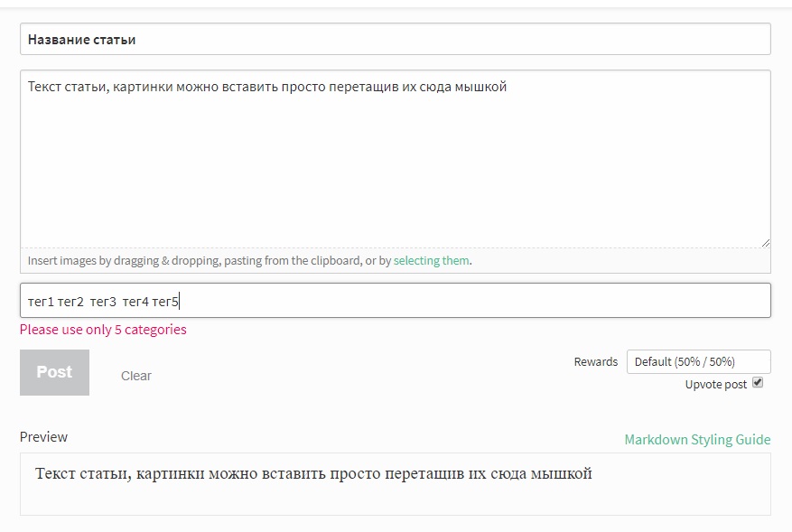Click the word тег4 in the tags field
The width and height of the screenshot is (792, 532).
pyautogui.click(x=135, y=302)
